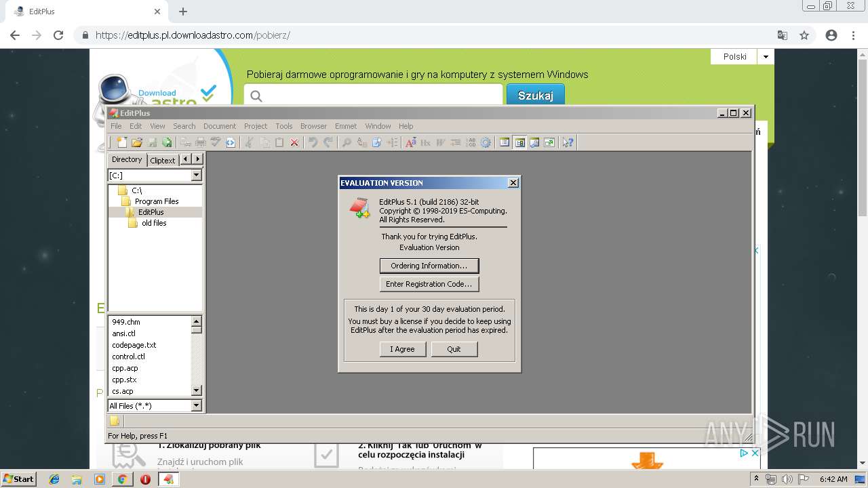Click the Print toolbar icon
This screenshot has height=488, width=868.
click(x=201, y=142)
